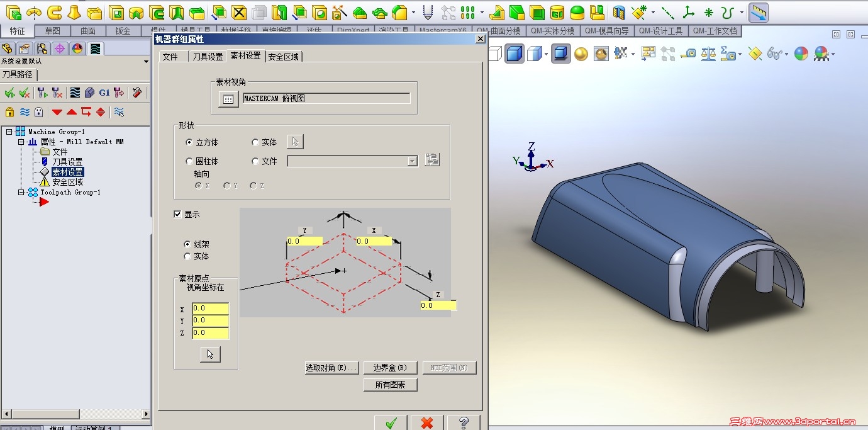
Task: Open the DimXpert crosshair panel tab icon
Action: [x=60, y=48]
